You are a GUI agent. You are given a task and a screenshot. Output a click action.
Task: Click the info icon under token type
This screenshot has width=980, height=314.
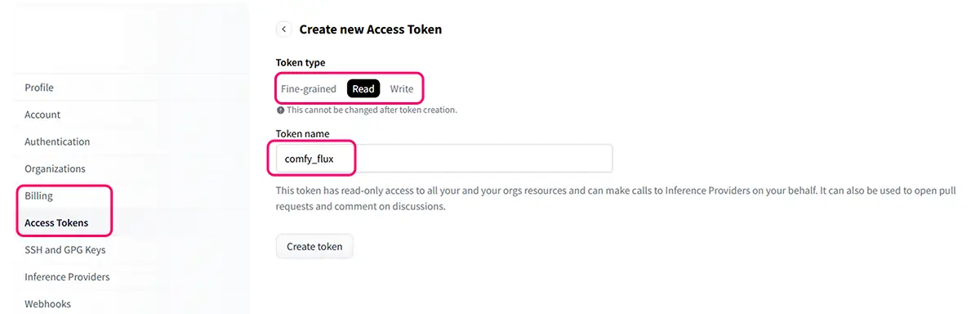[x=280, y=110]
